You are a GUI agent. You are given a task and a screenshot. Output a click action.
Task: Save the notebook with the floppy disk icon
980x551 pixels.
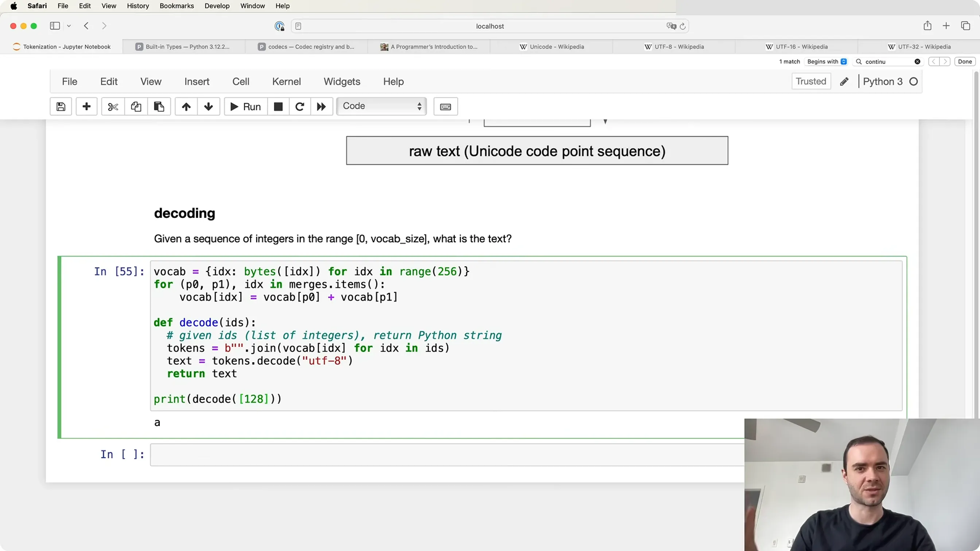point(61,107)
